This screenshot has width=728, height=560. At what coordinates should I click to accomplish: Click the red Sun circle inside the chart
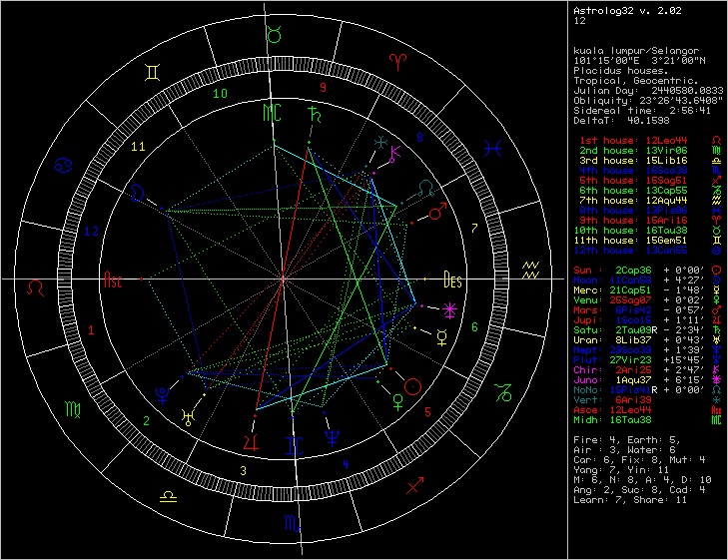click(x=414, y=387)
